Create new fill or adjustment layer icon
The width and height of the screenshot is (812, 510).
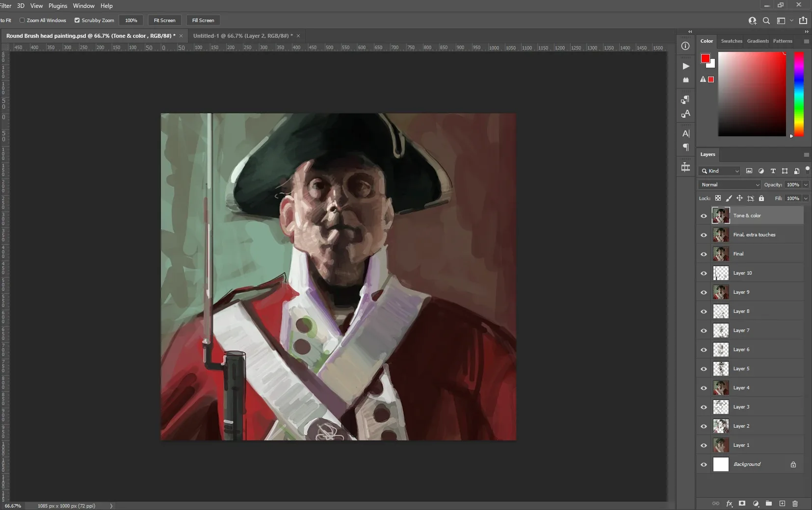pos(756,504)
